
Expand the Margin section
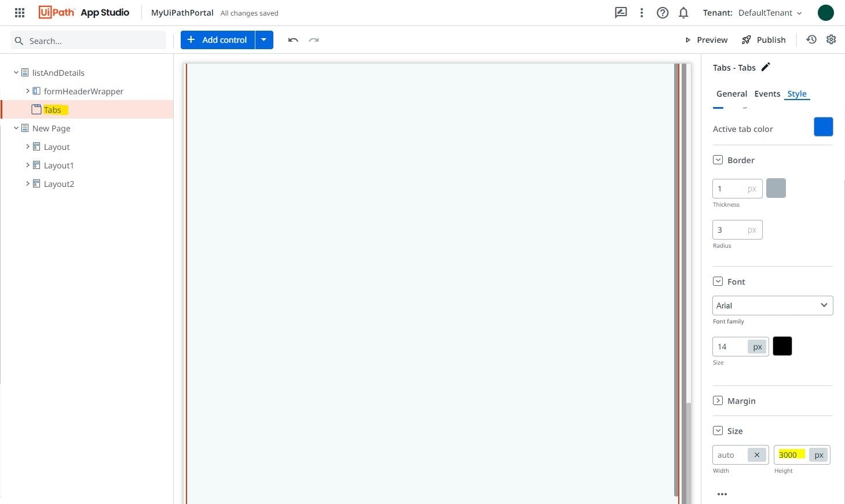tap(718, 400)
